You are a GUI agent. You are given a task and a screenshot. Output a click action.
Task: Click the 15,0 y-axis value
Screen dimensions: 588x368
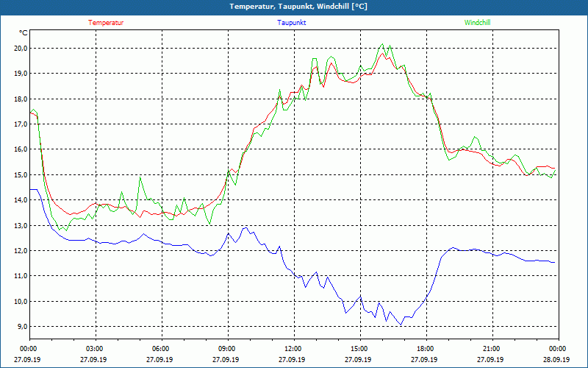(21, 174)
